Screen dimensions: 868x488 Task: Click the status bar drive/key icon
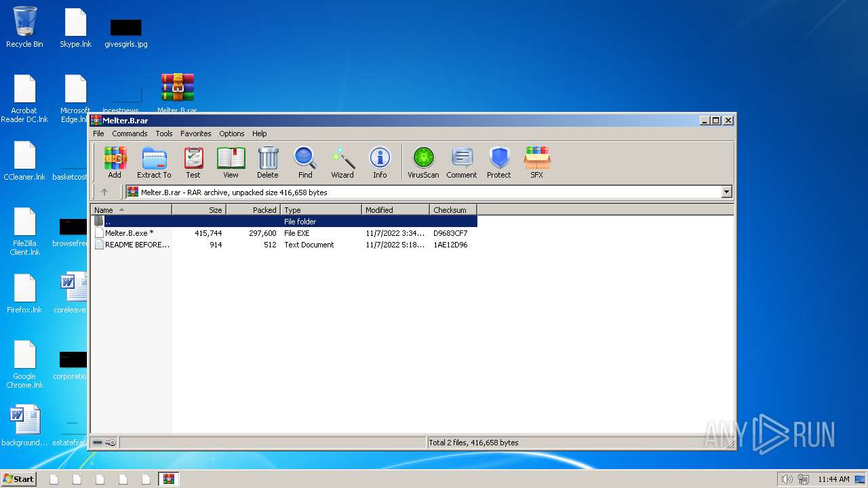click(x=104, y=443)
